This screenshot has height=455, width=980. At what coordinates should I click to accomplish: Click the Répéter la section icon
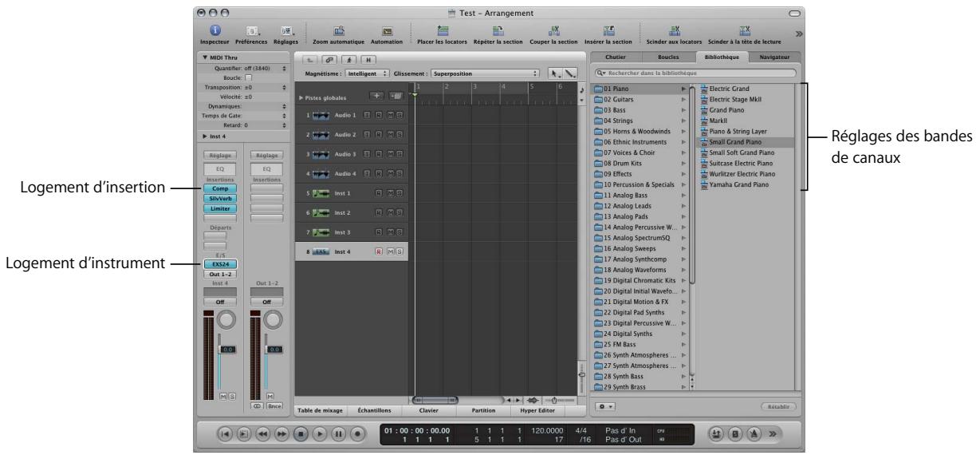coord(499,29)
